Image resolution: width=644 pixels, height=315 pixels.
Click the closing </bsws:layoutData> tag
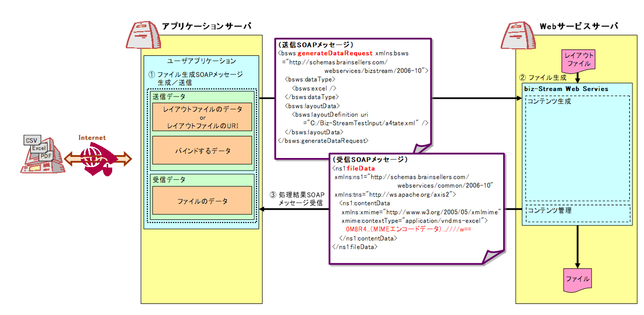point(314,132)
